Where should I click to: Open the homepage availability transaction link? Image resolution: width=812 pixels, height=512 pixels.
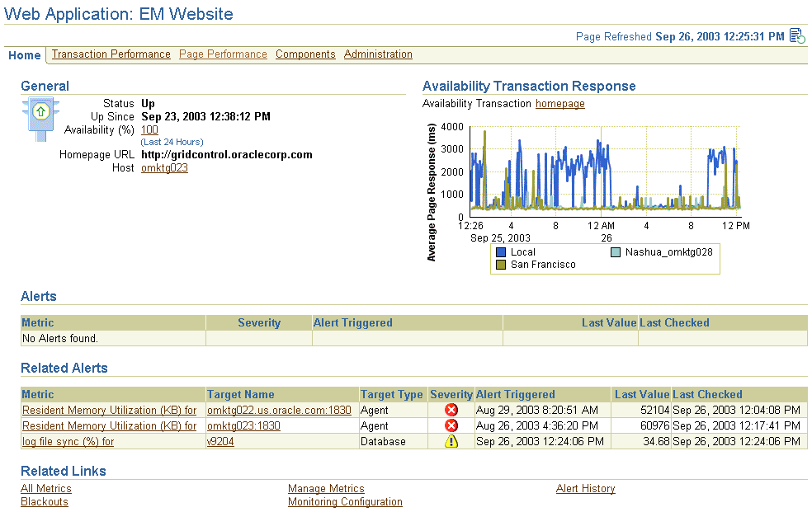(559, 104)
